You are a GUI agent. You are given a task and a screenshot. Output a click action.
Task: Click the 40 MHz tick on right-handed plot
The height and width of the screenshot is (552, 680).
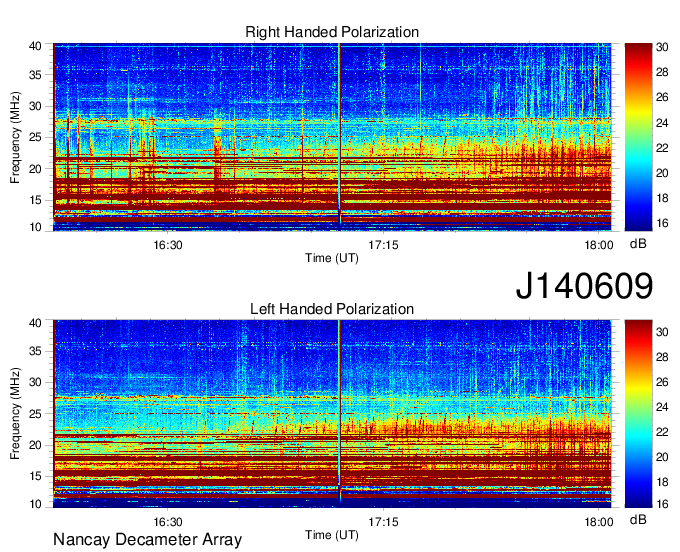coord(36,46)
